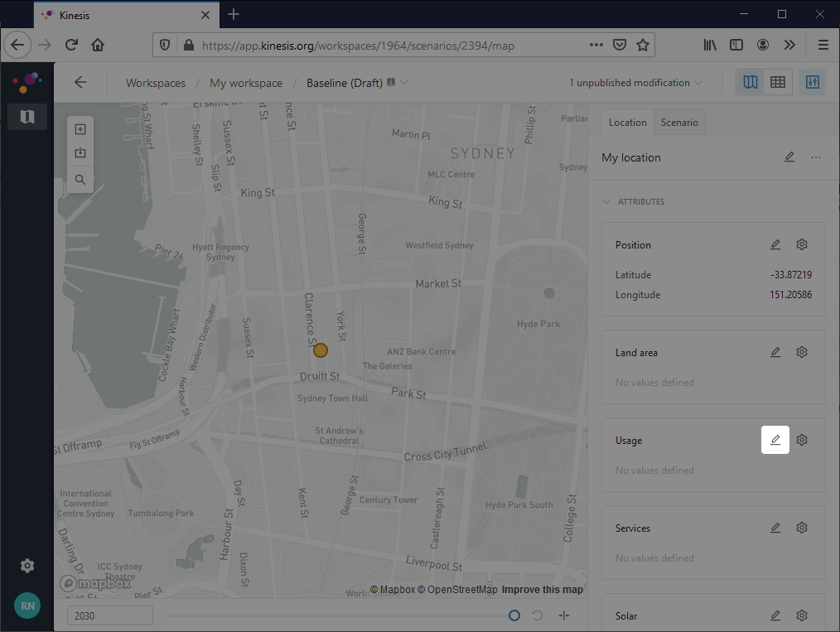The height and width of the screenshot is (632, 840).
Task: Click the RN user avatar
Action: pyautogui.click(x=27, y=605)
